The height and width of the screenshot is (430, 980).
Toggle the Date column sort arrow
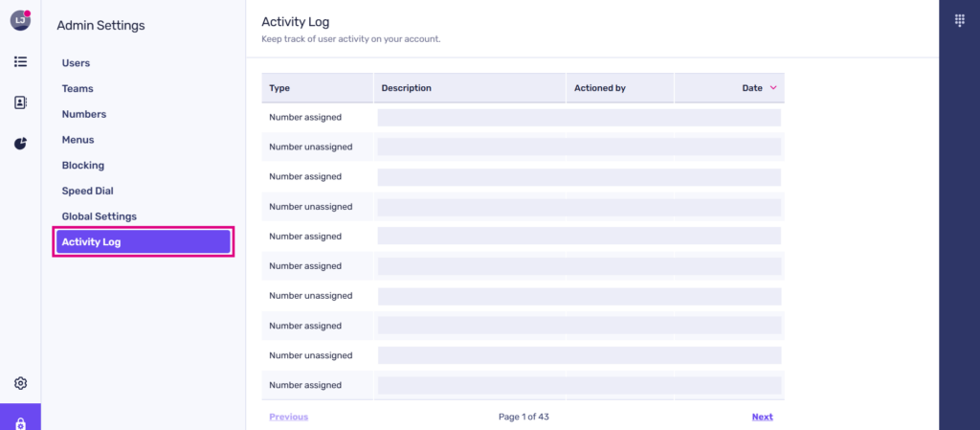coord(773,88)
